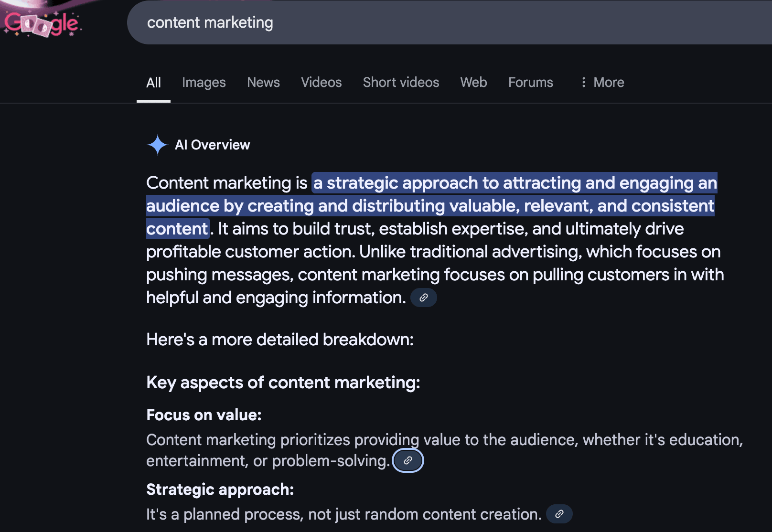
Task: Open the Videos results tab
Action: (322, 82)
